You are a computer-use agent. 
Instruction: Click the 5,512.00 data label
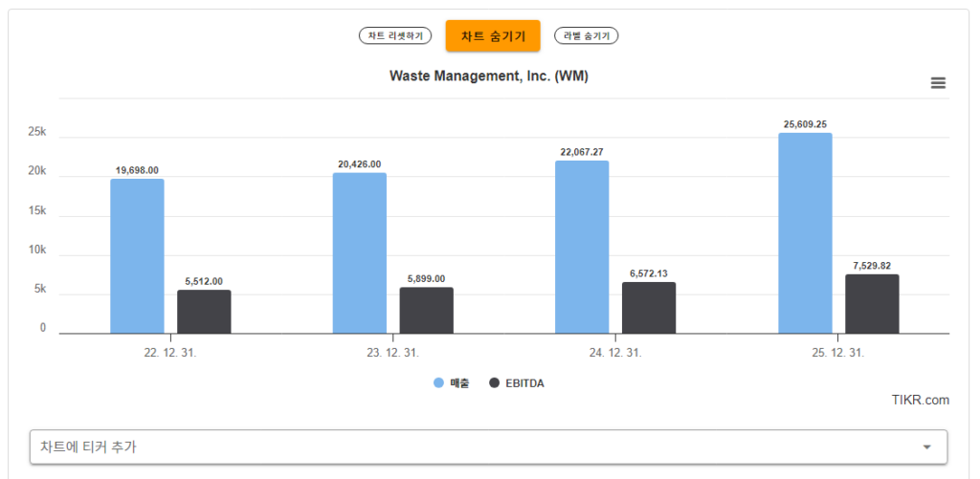click(x=204, y=281)
